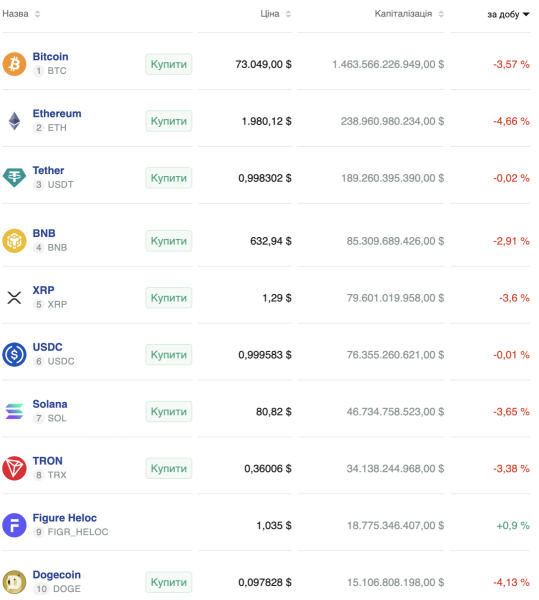Click the teal Tether logo icon
The image size is (539, 600).
tap(14, 178)
